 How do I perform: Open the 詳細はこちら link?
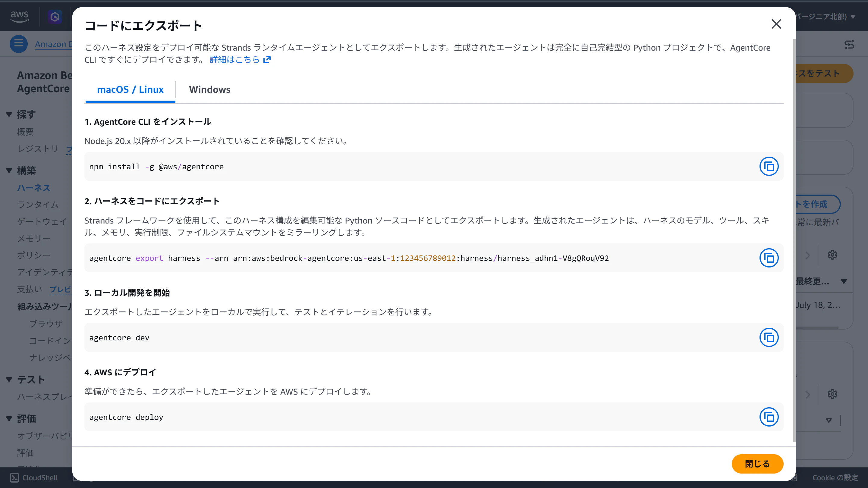[234, 60]
